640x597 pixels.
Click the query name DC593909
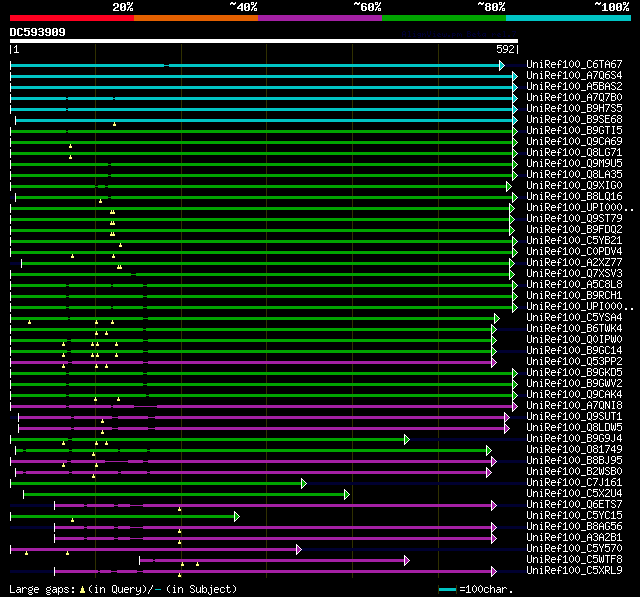tap(38, 32)
